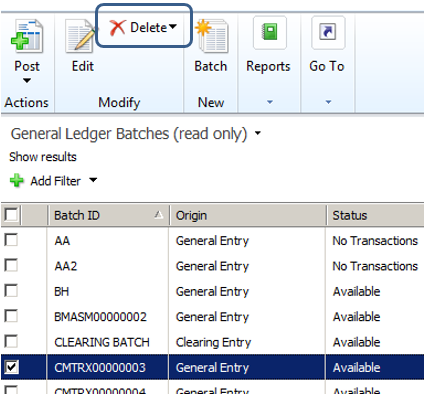Tick the CLEARING BATCH row checkbox
This screenshot has height=396, width=424.
(11, 341)
